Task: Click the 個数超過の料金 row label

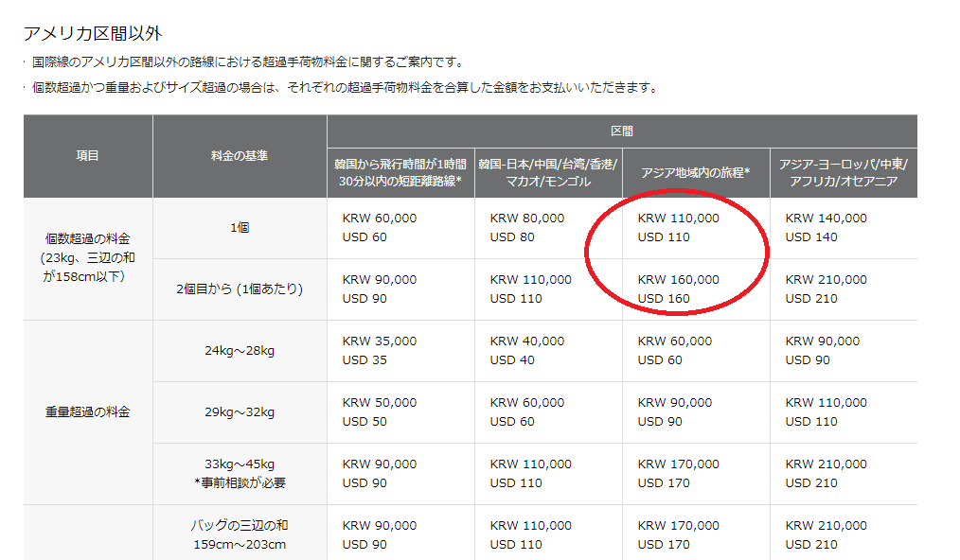Action: tap(87, 257)
